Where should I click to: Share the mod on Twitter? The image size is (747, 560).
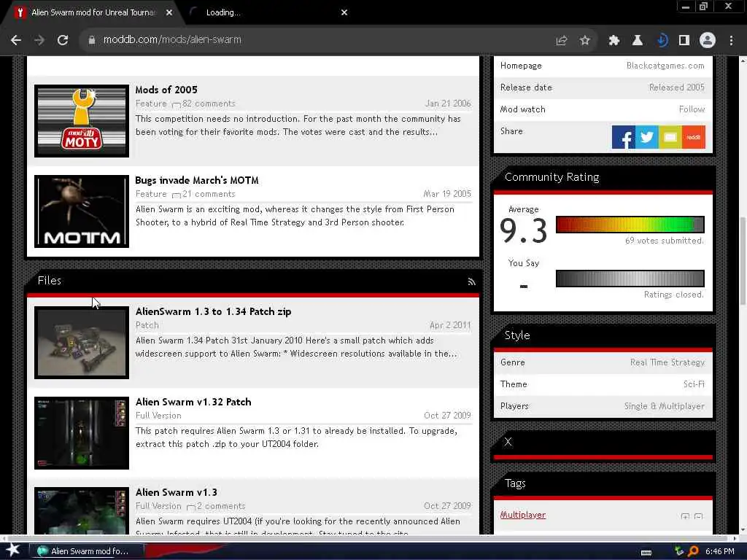(x=647, y=137)
